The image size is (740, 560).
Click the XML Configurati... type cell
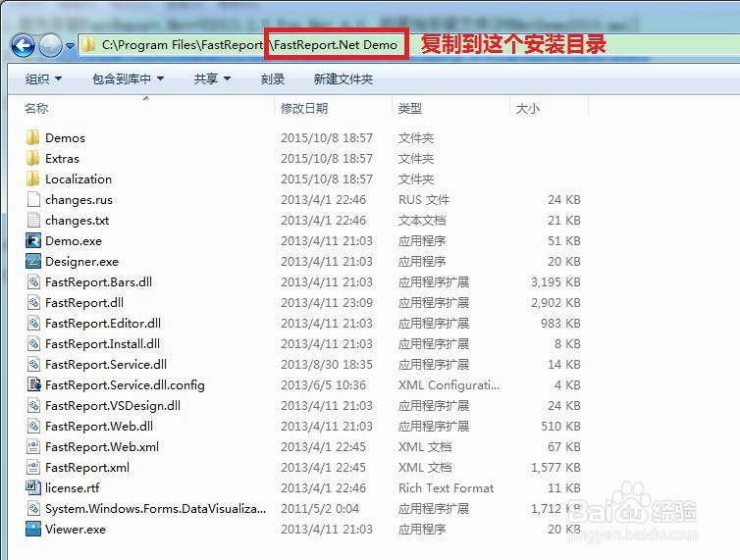click(449, 385)
